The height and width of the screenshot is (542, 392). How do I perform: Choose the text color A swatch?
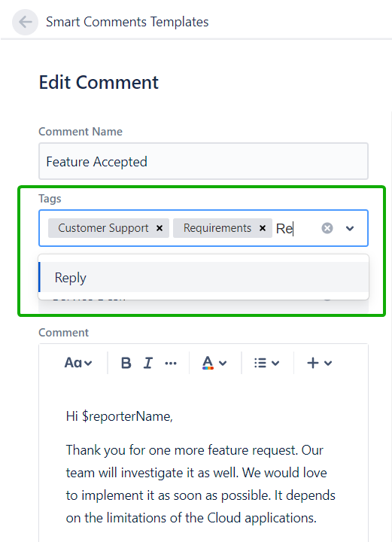click(208, 363)
